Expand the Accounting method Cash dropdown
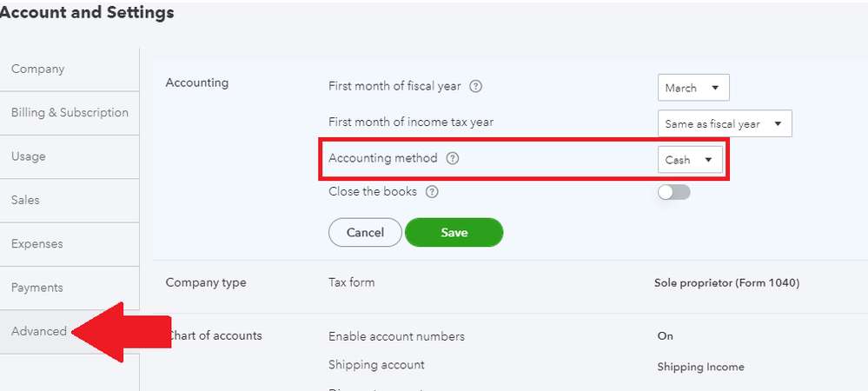Viewport: 868px width, 391px height. point(689,160)
